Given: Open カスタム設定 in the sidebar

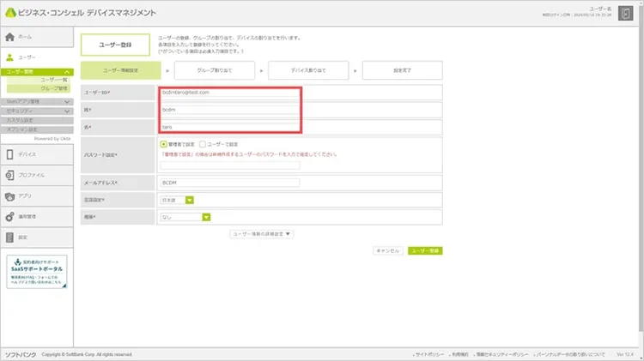Looking at the screenshot, I should [37, 120].
